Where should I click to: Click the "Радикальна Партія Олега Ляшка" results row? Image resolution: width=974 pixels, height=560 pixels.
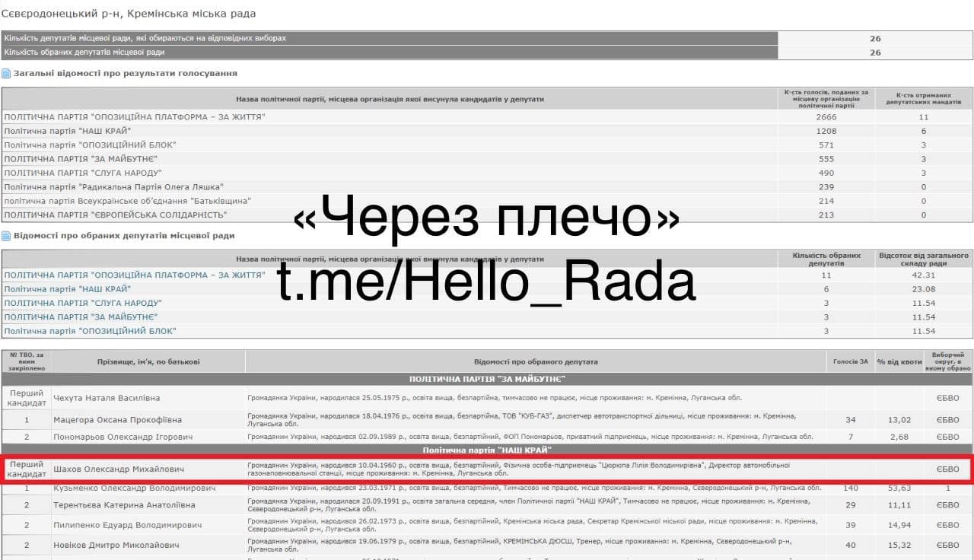click(x=114, y=187)
